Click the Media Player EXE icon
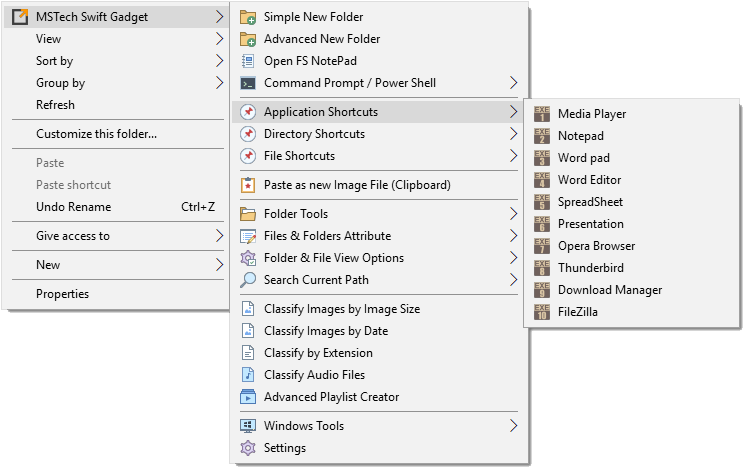This screenshot has height=468, width=744. [x=541, y=114]
